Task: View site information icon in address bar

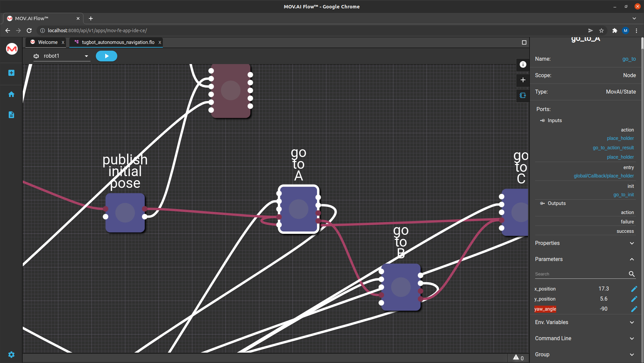Action: point(43,31)
